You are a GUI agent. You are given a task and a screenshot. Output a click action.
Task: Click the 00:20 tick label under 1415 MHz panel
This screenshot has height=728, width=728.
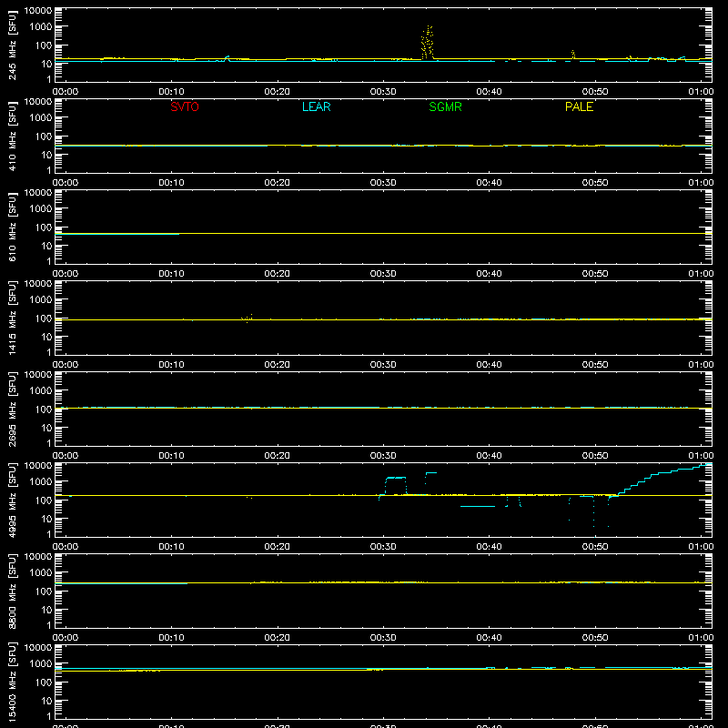[x=278, y=365]
